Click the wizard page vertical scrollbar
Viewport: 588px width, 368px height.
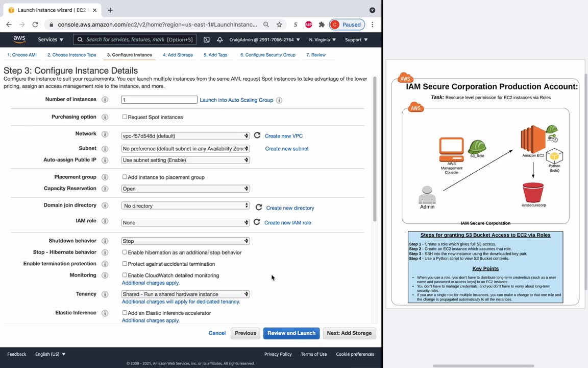tap(374, 149)
